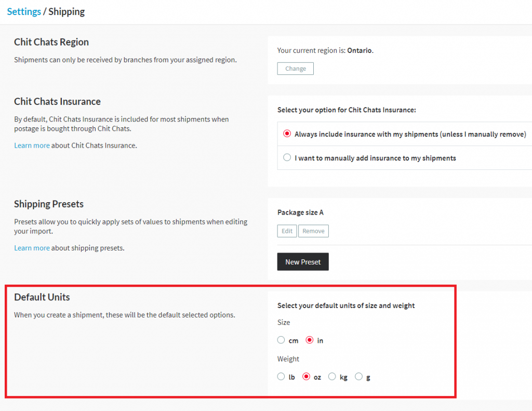Click the Default Units heading
This screenshot has height=411, width=532.
[x=42, y=297]
